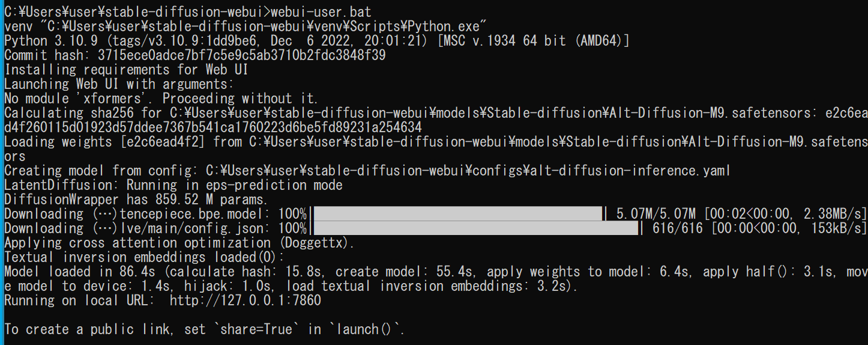Screen dimensions: 868x345
Task: Click the commit hash value
Action: (x=241, y=55)
